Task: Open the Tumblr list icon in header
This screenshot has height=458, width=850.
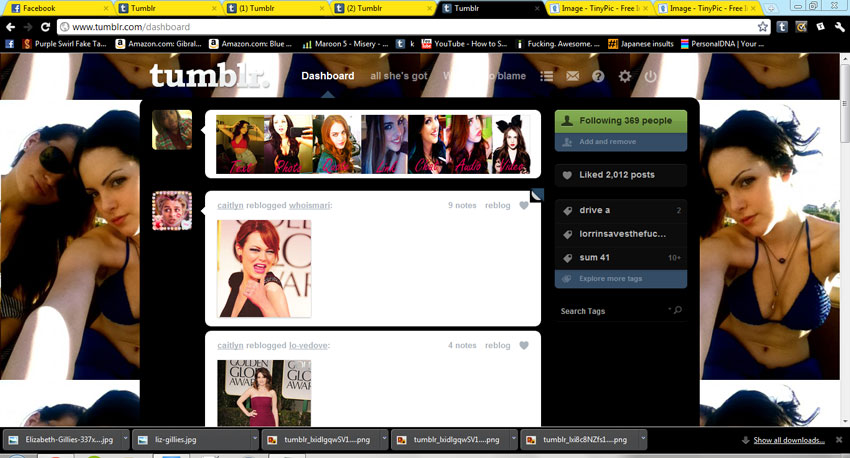Action: pos(546,76)
